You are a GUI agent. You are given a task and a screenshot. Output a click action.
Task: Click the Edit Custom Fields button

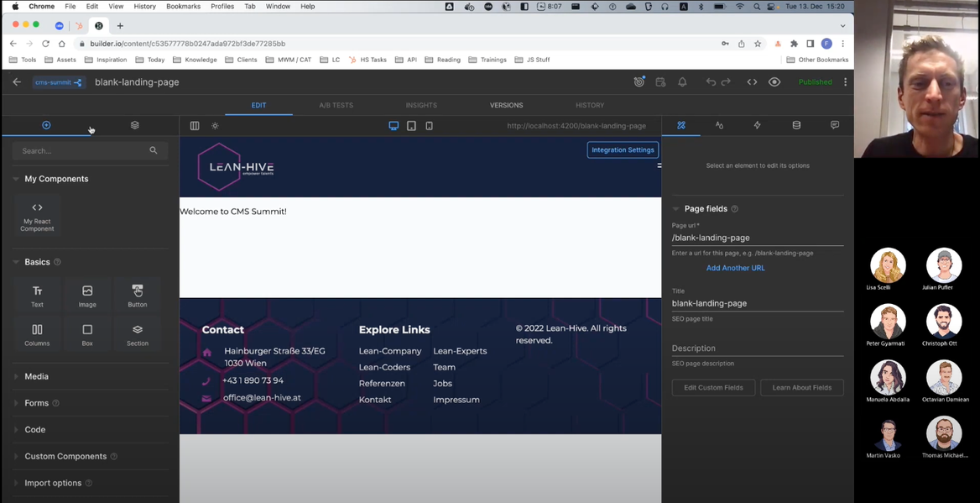click(x=712, y=387)
